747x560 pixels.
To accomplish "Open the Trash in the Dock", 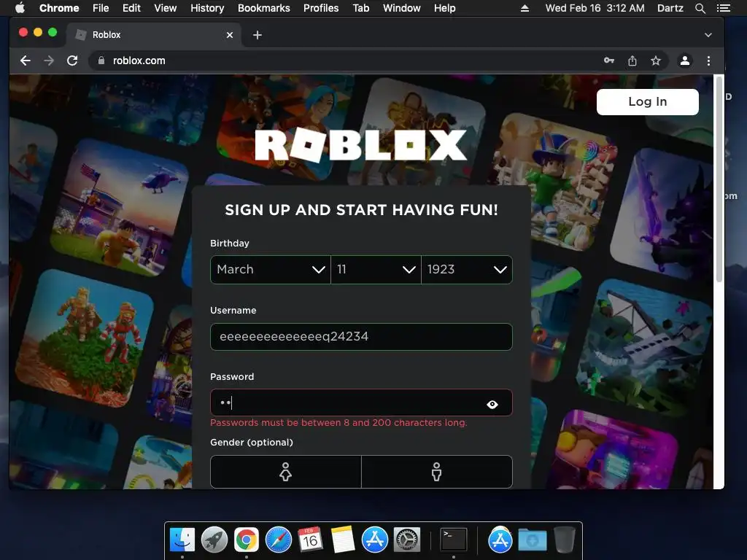I will pos(565,540).
